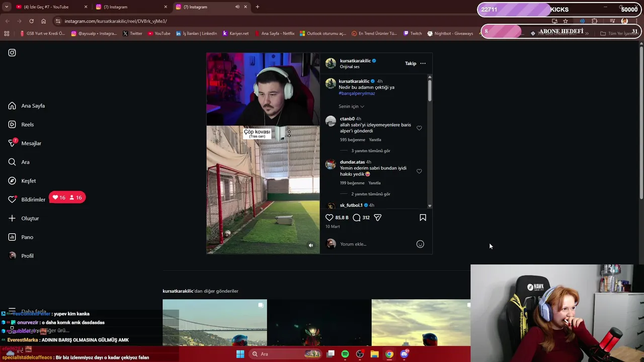The image size is (644, 362).
Task: Like ctanb0's comment
Action: [x=419, y=128]
